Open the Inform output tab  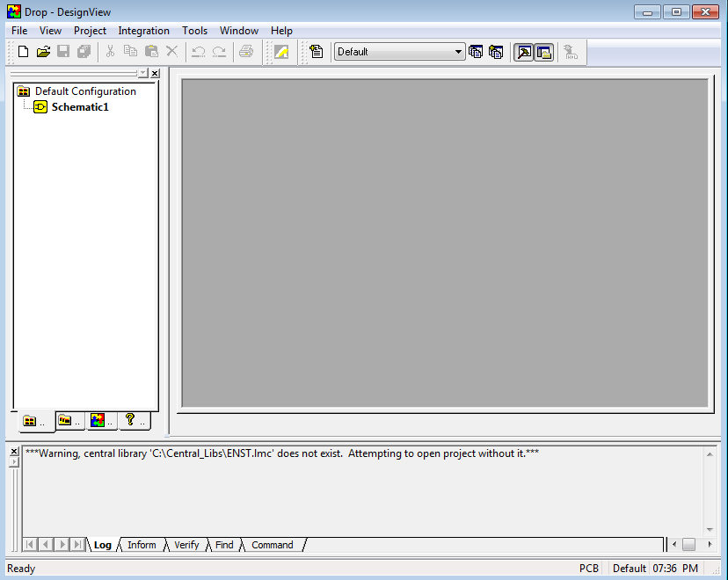click(141, 545)
